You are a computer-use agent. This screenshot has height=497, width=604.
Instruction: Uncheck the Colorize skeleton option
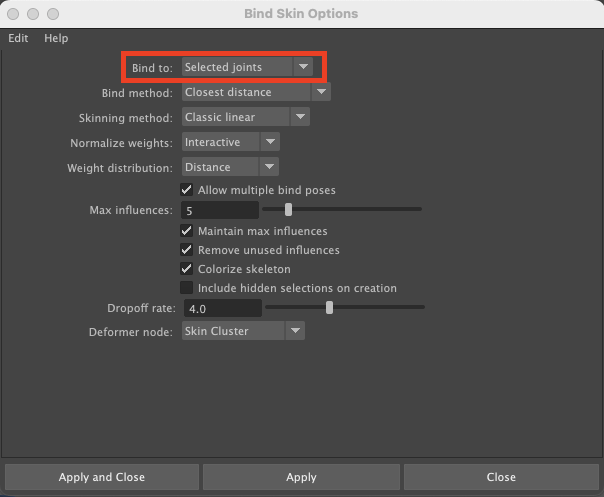187,269
